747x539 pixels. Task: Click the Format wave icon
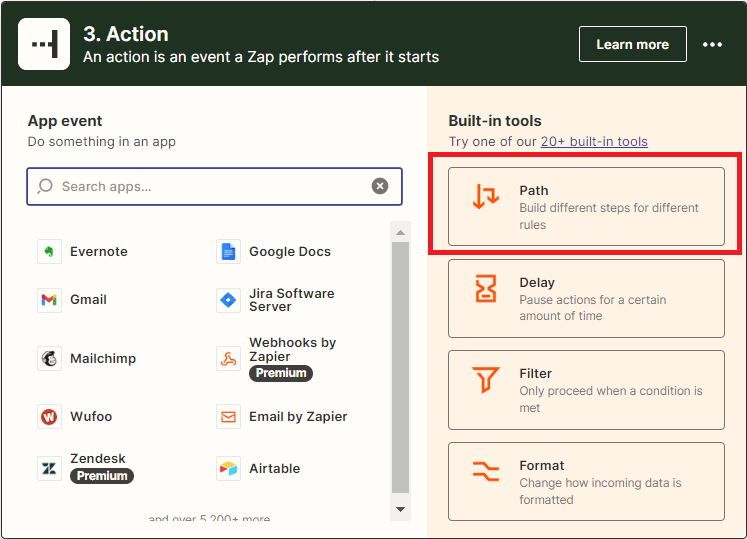click(485, 471)
